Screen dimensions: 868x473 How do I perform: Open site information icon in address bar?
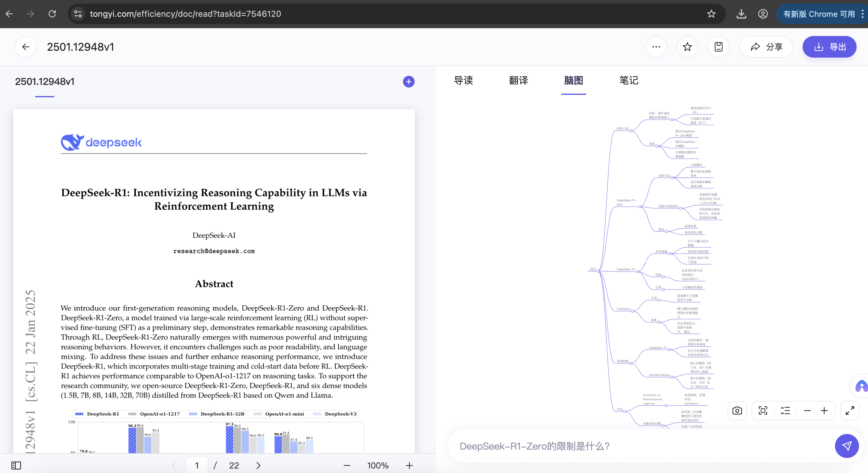click(78, 14)
